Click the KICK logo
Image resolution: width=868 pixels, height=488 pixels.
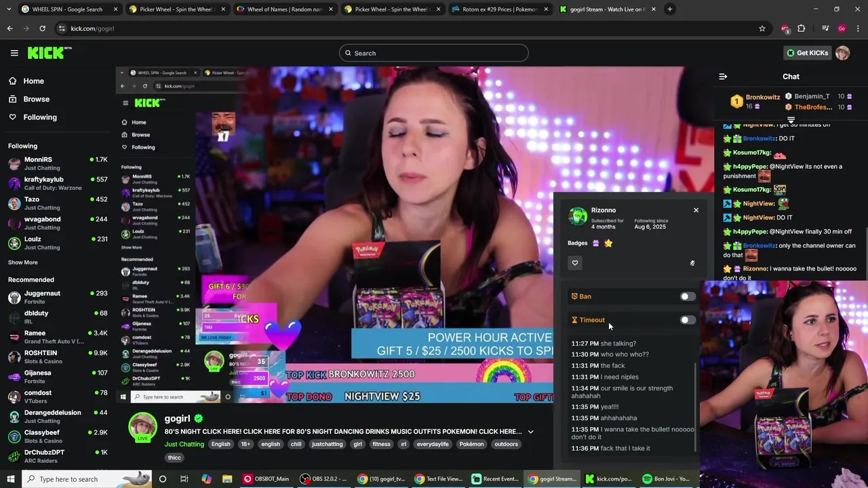[49, 53]
